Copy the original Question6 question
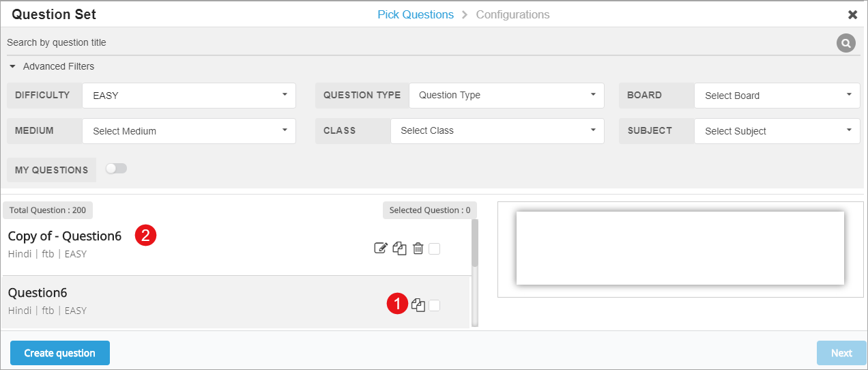Viewport: 868px width, 370px height. 418,305
